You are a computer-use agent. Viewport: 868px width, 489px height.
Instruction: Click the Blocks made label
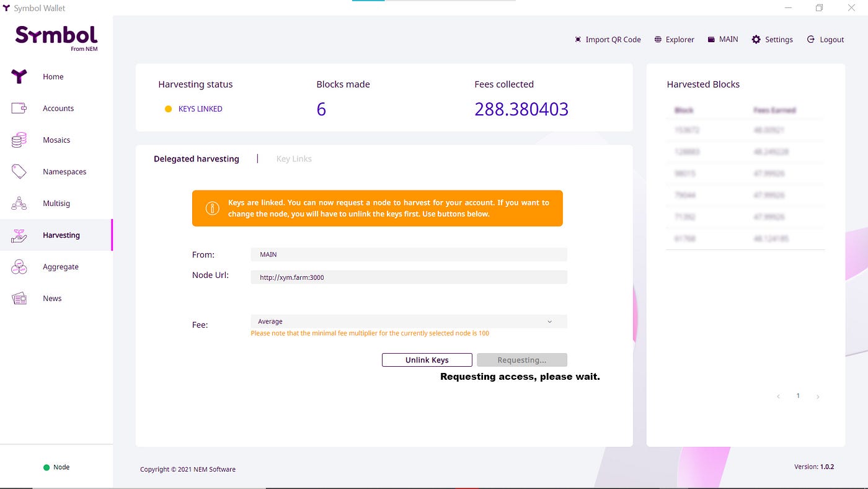coord(343,84)
